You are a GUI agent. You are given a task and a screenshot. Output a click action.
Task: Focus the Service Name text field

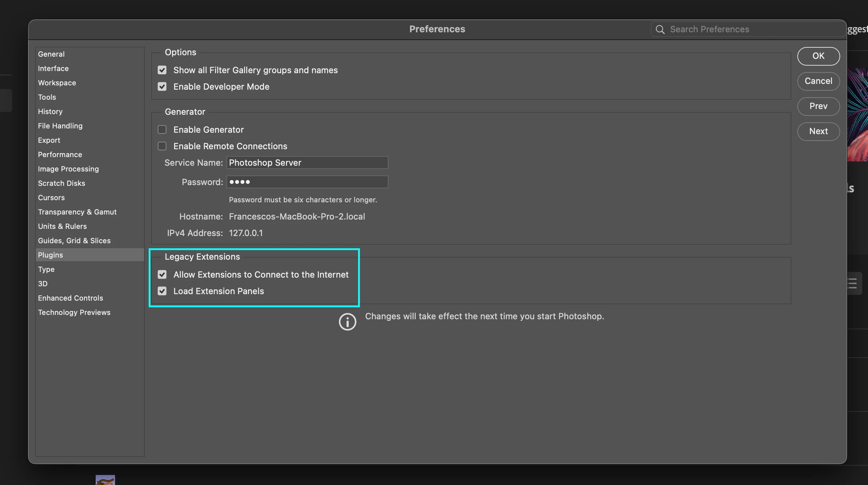(x=307, y=163)
